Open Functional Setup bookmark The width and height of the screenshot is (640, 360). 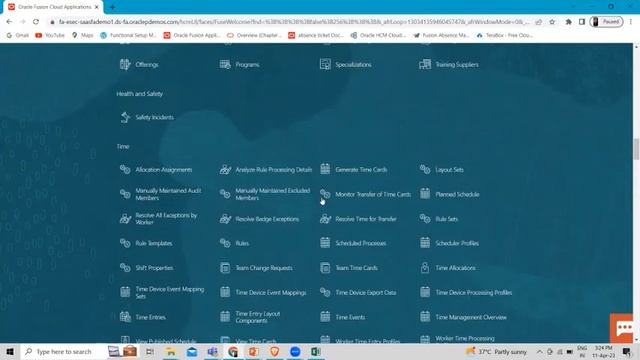point(129,36)
